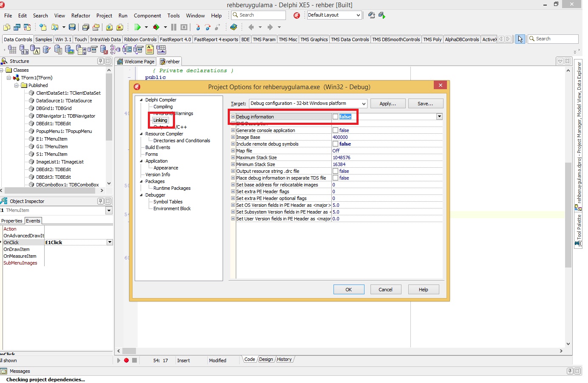Click the Cancel button in Project Options
The image size is (588, 383).
[x=385, y=290]
